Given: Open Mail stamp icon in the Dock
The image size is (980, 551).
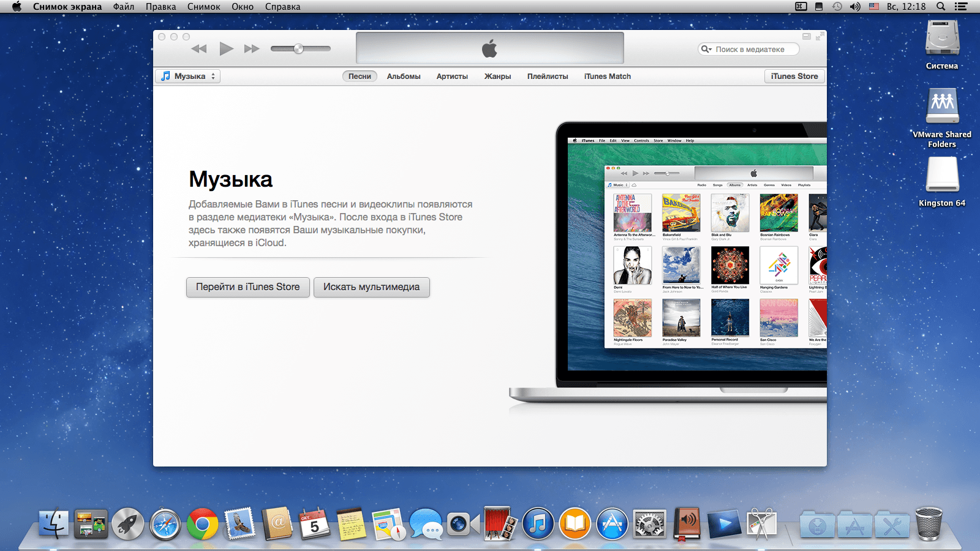Looking at the screenshot, I should [x=240, y=524].
